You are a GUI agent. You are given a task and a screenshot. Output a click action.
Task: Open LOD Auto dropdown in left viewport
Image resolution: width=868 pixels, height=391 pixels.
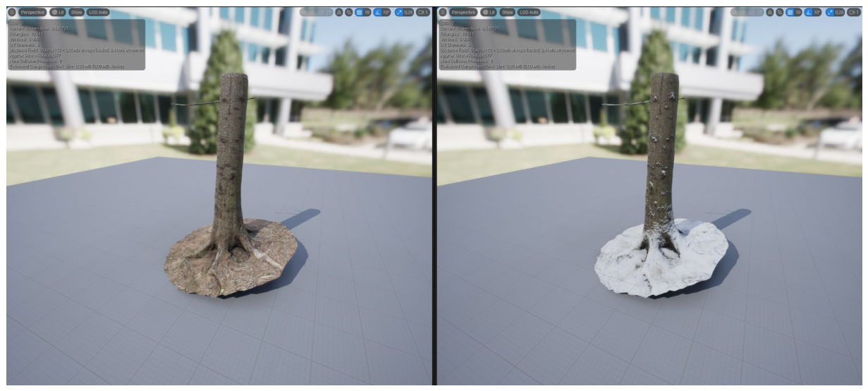point(98,13)
